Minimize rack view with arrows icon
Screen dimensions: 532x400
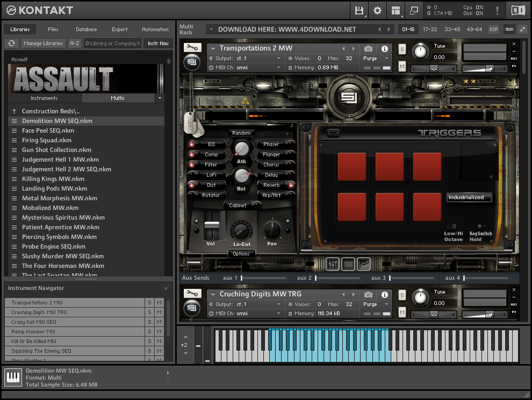point(522,29)
